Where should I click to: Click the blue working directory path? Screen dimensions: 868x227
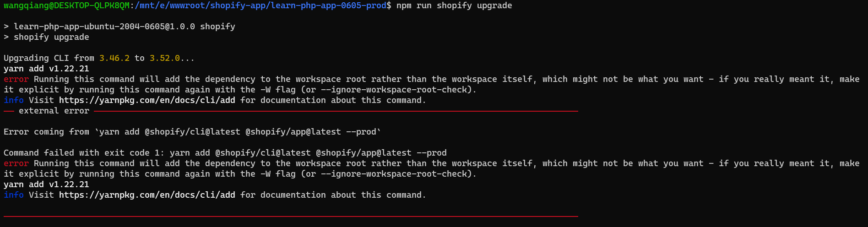[x=260, y=5]
